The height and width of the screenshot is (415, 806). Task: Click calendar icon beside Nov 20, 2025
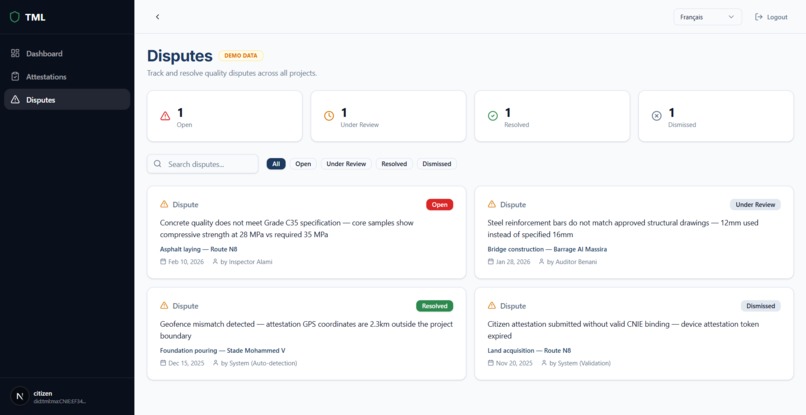tap(490, 363)
